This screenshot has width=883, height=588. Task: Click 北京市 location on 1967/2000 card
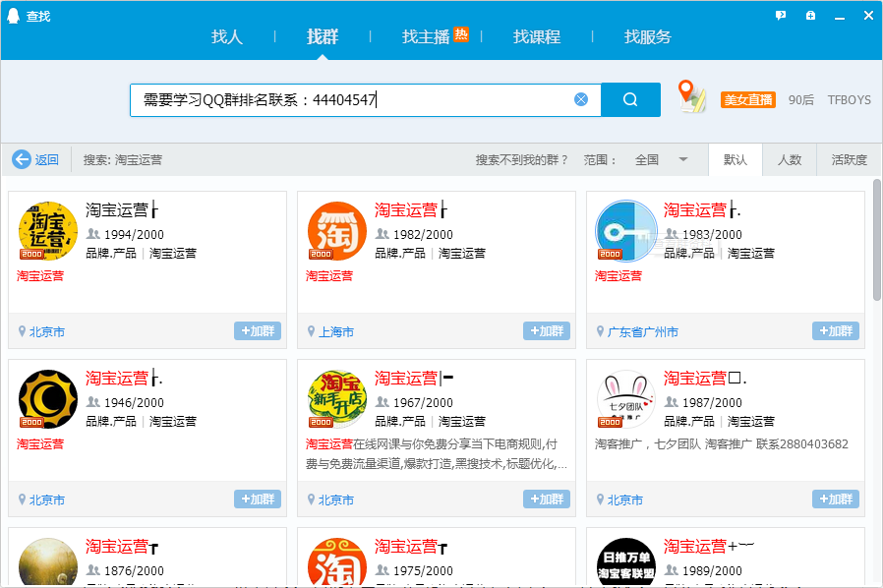coord(336,500)
